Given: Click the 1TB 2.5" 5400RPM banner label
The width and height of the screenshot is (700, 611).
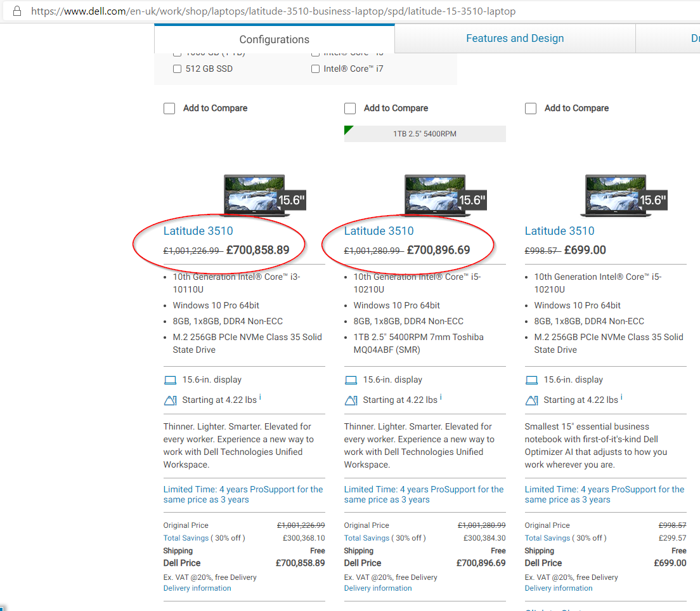Looking at the screenshot, I should coord(425,134).
